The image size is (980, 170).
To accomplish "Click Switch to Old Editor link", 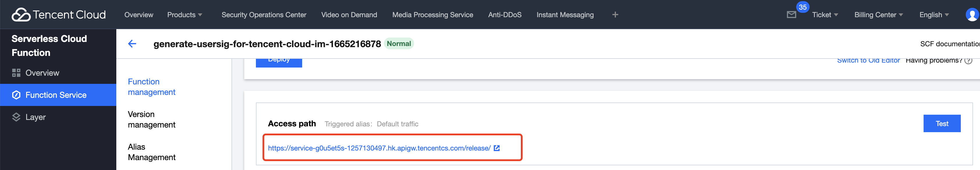I will [868, 61].
